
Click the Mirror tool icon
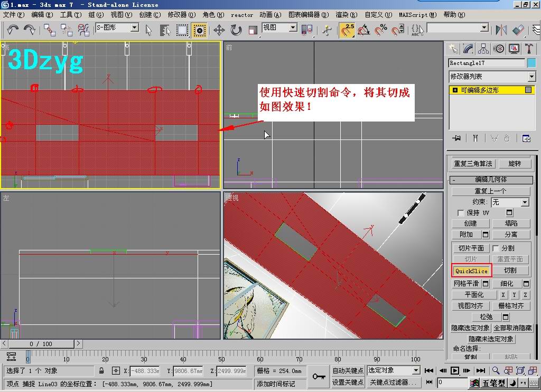[501, 30]
